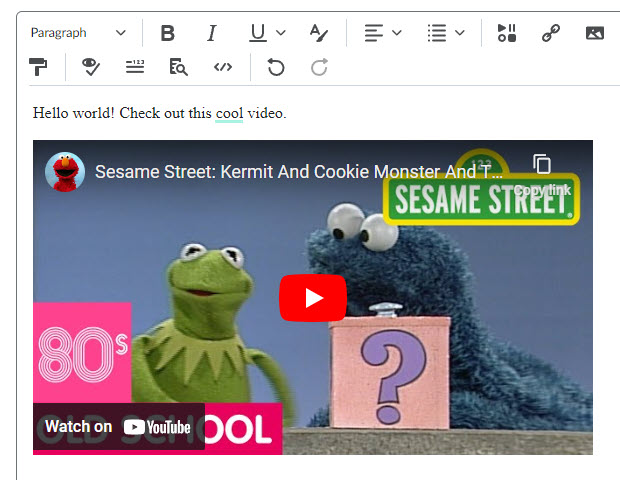The width and height of the screenshot is (620, 480).
Task: Click the bulleted list icon
Action: [437, 33]
